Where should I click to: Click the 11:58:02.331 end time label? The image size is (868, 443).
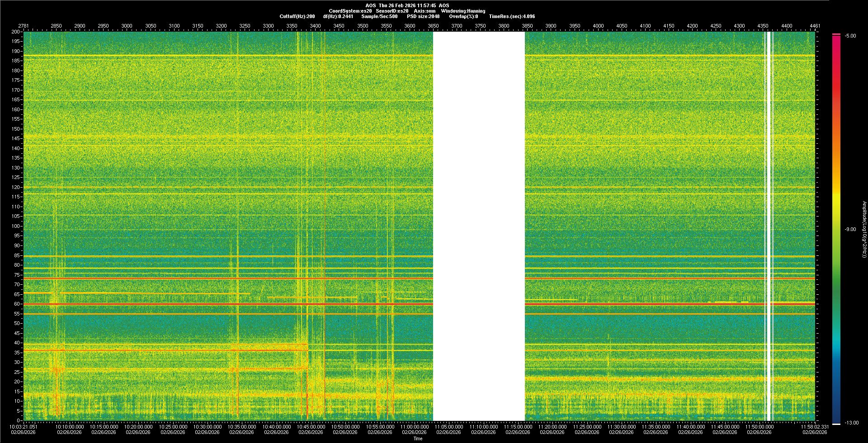(814, 426)
